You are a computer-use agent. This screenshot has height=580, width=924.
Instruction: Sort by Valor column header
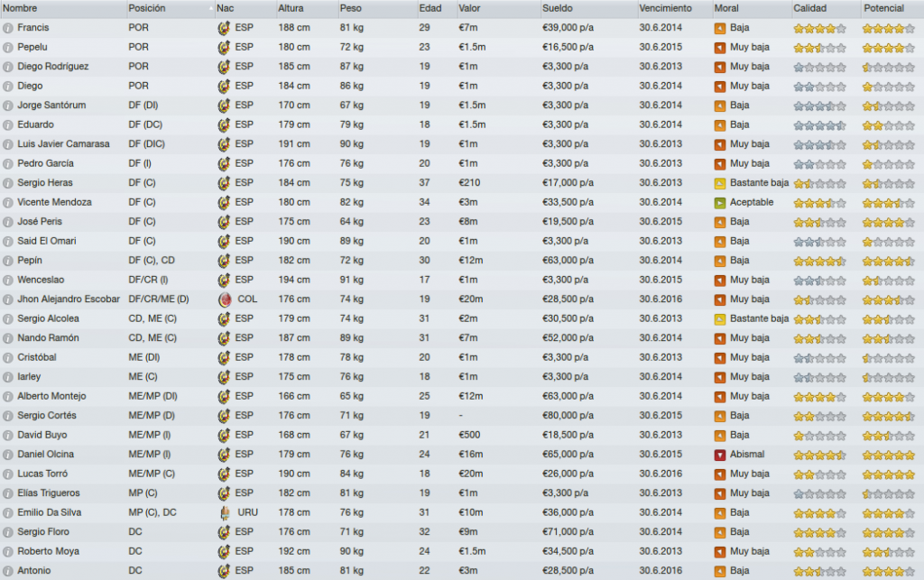pos(498,8)
